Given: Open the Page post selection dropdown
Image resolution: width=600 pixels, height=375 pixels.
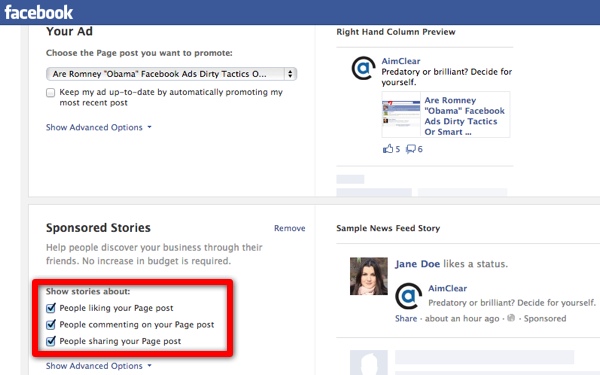Looking at the screenshot, I should coord(171,74).
